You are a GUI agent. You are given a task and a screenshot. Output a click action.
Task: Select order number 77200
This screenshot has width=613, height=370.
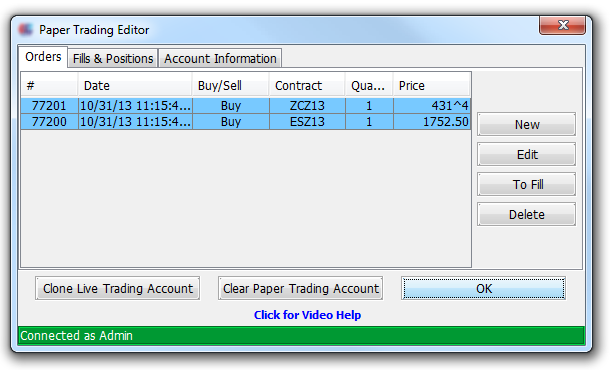click(x=49, y=122)
